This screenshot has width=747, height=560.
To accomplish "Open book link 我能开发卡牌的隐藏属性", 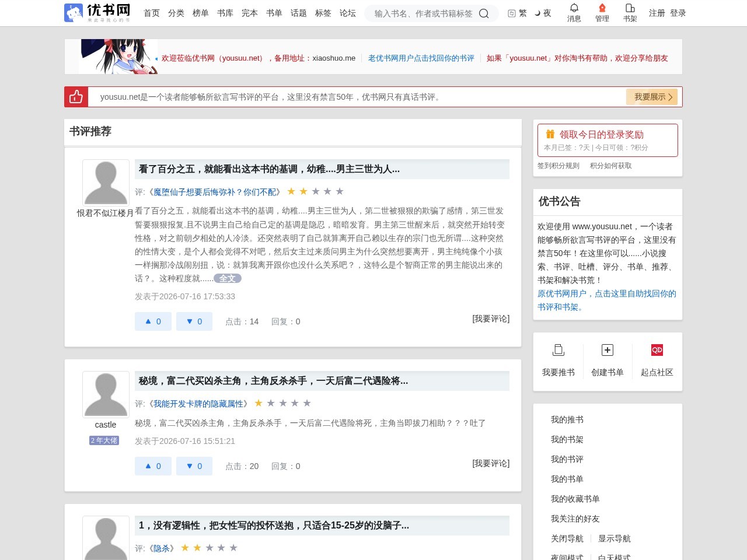I will [x=198, y=404].
